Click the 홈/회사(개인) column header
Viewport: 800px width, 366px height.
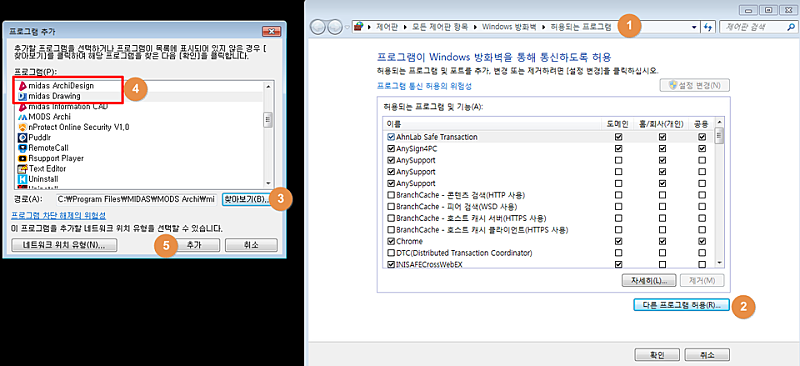[661, 124]
